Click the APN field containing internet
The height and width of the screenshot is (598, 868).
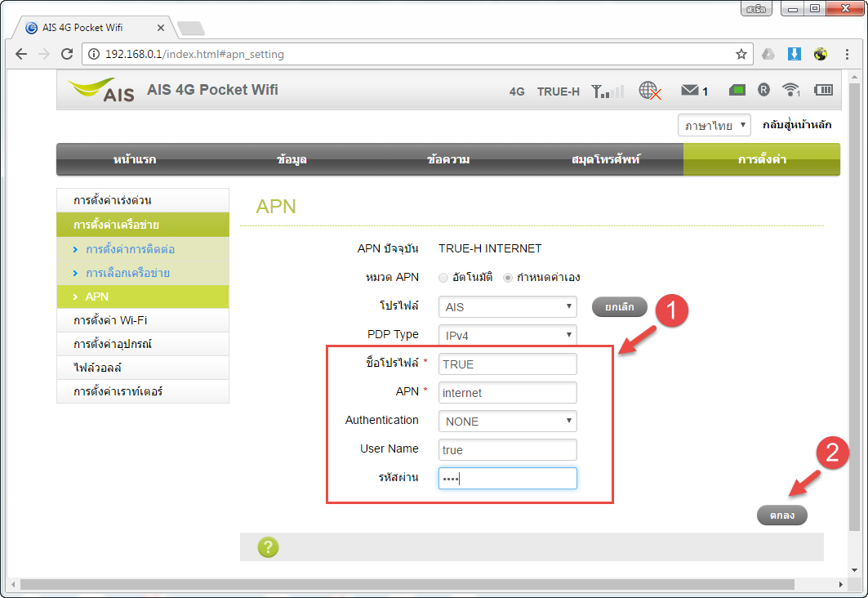click(x=508, y=393)
